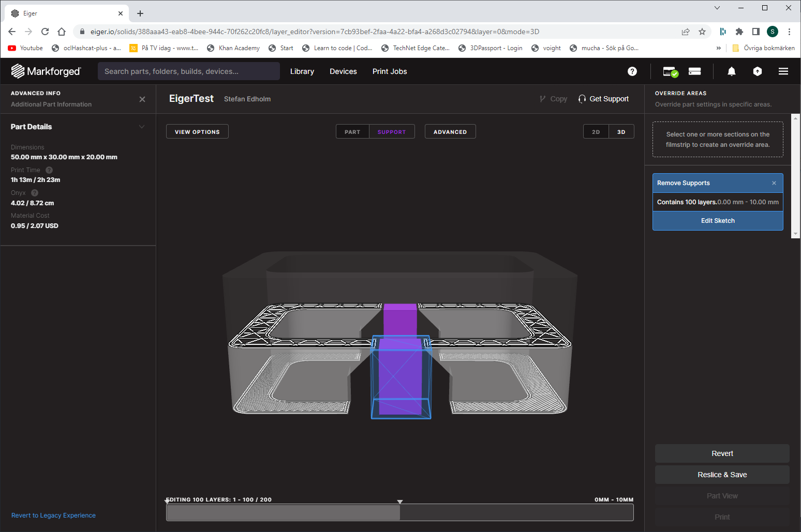
Task: Switch the view to 3D mode
Action: coord(621,132)
